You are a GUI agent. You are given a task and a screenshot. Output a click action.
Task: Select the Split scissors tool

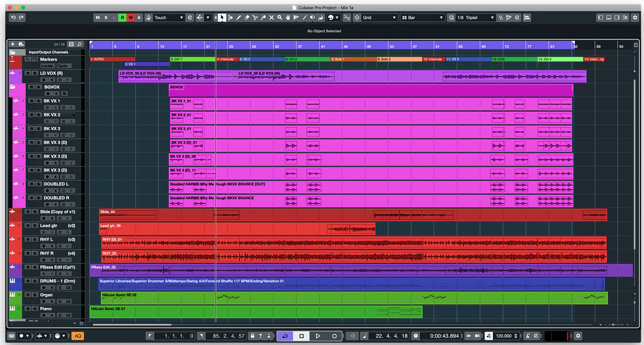(255, 18)
